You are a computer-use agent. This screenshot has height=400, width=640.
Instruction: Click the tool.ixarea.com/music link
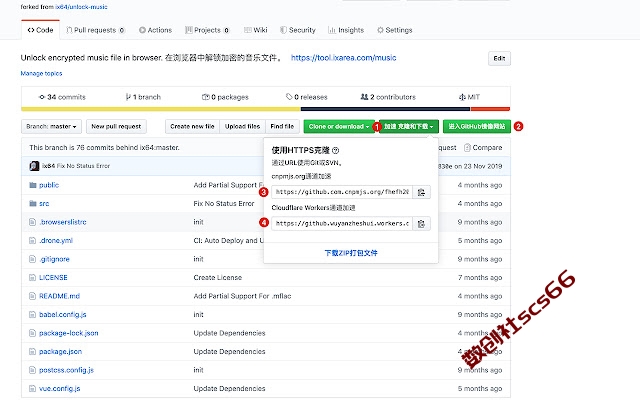(343, 58)
